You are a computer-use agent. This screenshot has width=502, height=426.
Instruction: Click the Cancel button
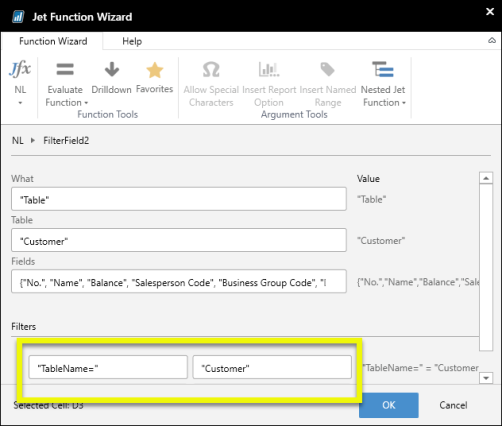coord(453,405)
